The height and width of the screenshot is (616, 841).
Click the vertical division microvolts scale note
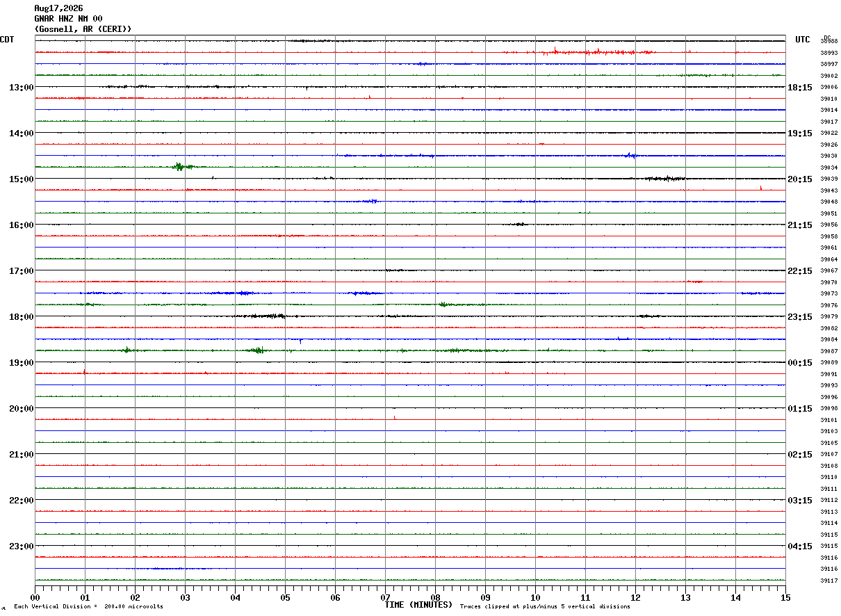pos(88,607)
